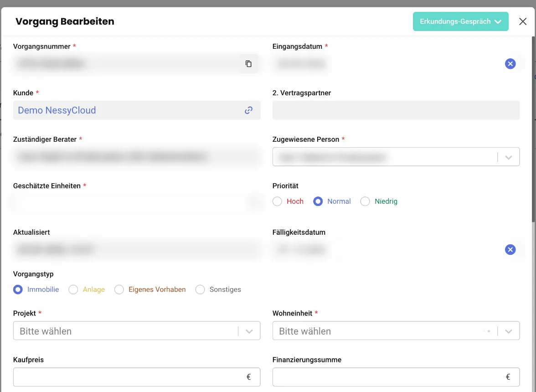Choose Anlage as Vorgangstyp
Image resolution: width=536 pixels, height=392 pixels.
click(x=73, y=289)
